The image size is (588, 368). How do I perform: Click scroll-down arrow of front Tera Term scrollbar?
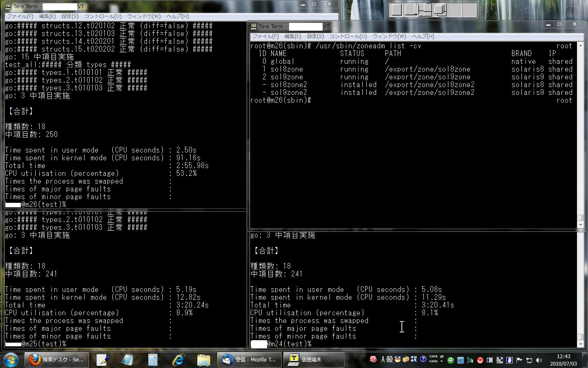(580, 224)
